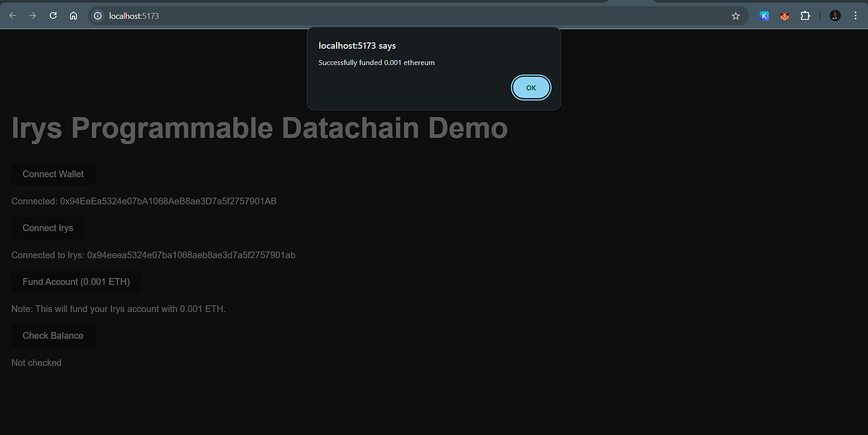Open the browser three-dot menu
Image resolution: width=868 pixels, height=435 pixels.
pos(856,16)
